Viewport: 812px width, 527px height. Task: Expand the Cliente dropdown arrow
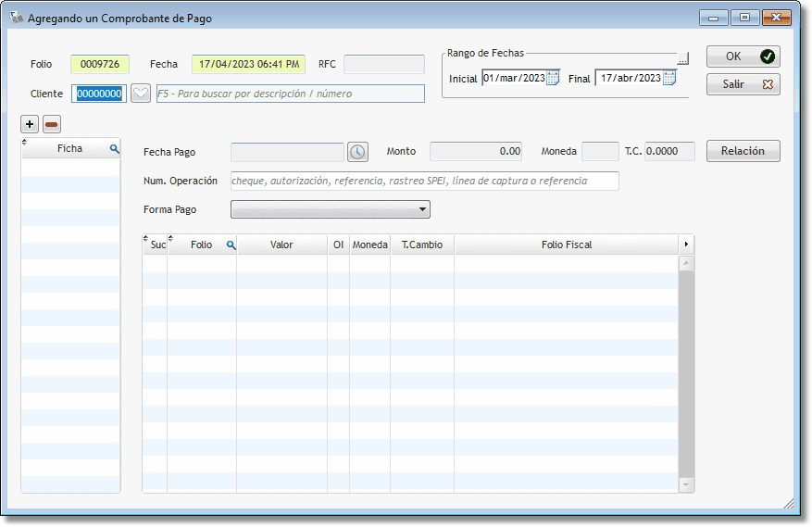(x=140, y=94)
